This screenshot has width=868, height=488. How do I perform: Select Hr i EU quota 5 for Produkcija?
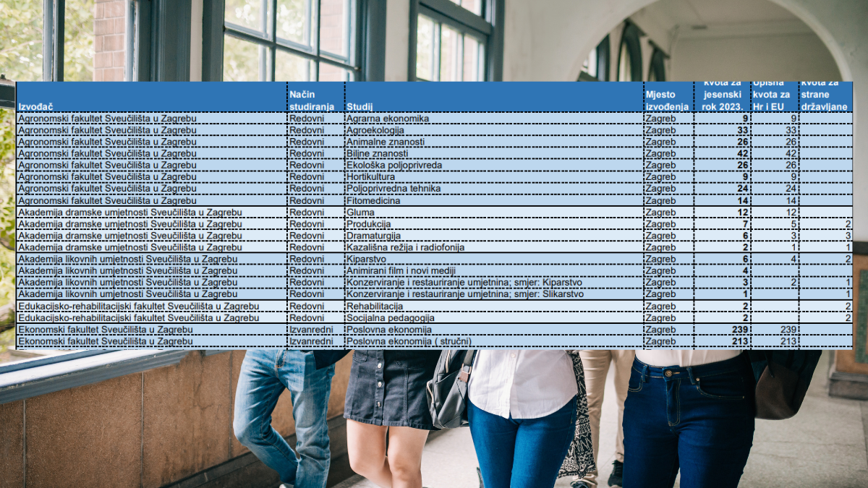click(775, 224)
